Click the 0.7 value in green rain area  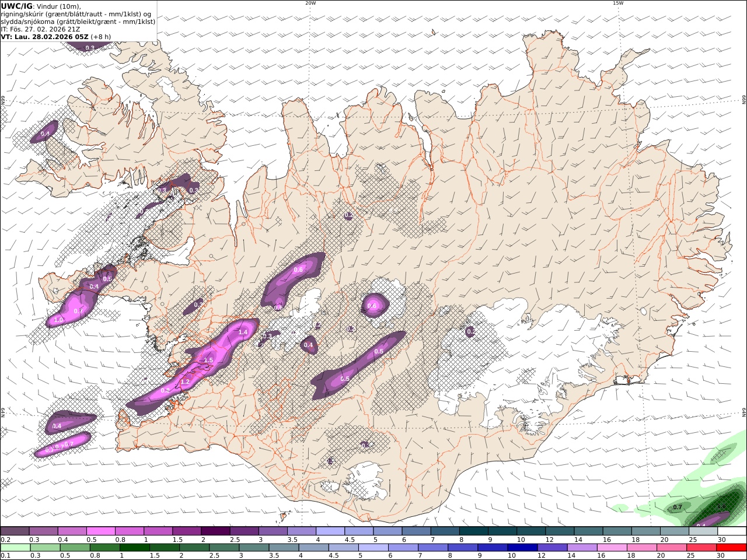(x=678, y=507)
